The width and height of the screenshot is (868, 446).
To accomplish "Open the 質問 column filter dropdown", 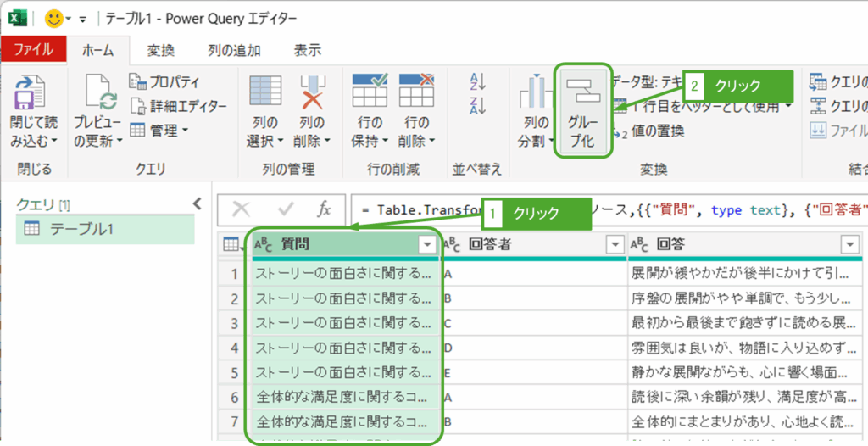I will pyautogui.click(x=427, y=245).
